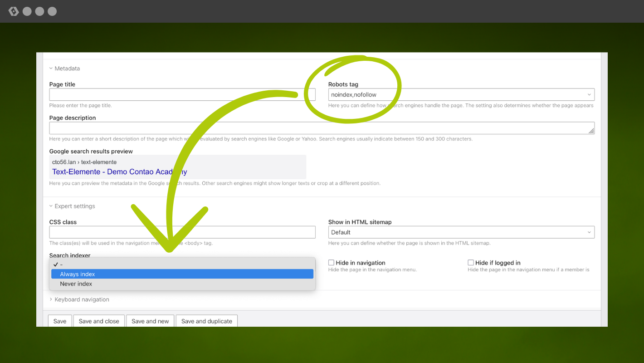Click the Save and new button
The width and height of the screenshot is (644, 363).
point(150,321)
